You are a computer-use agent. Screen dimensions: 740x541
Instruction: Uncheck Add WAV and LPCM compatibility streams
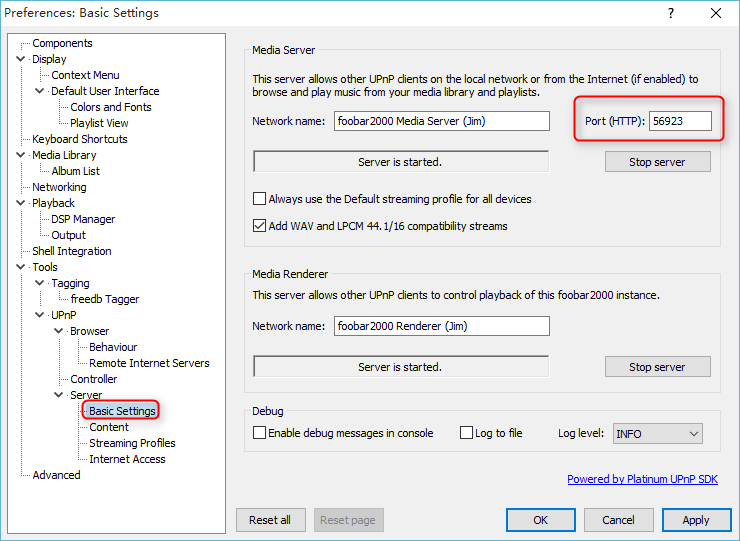point(259,226)
